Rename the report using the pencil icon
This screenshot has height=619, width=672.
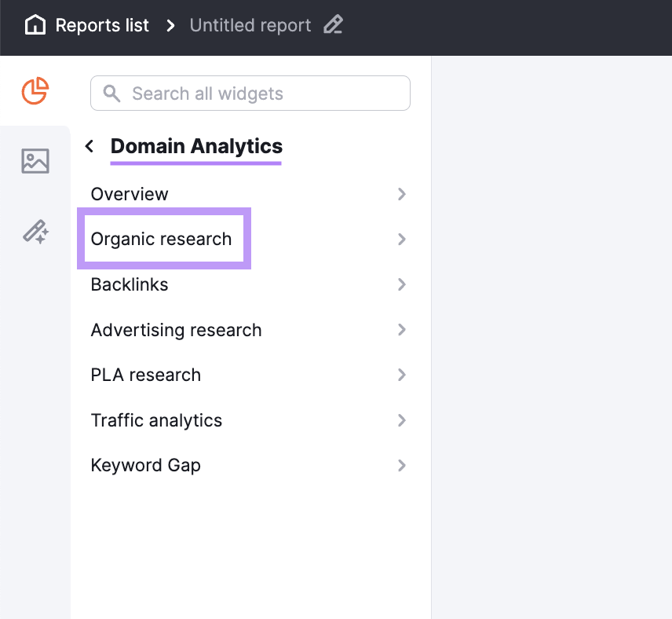pos(333,24)
